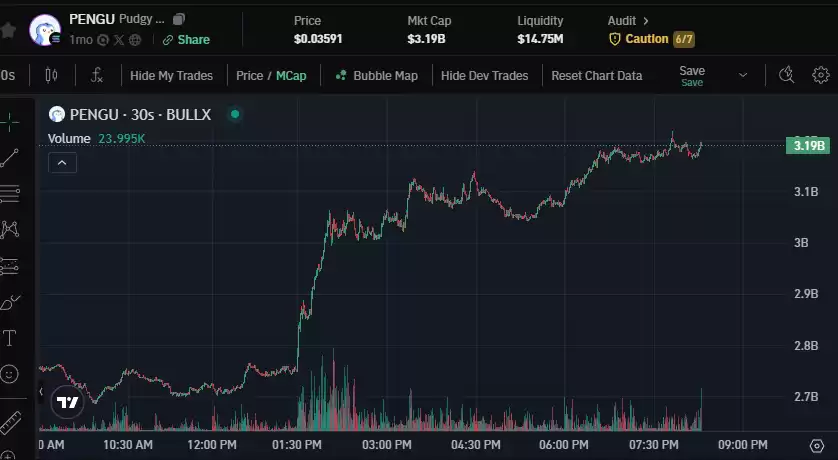
Task: Click the 2.7B price axis label
Action: 805,396
